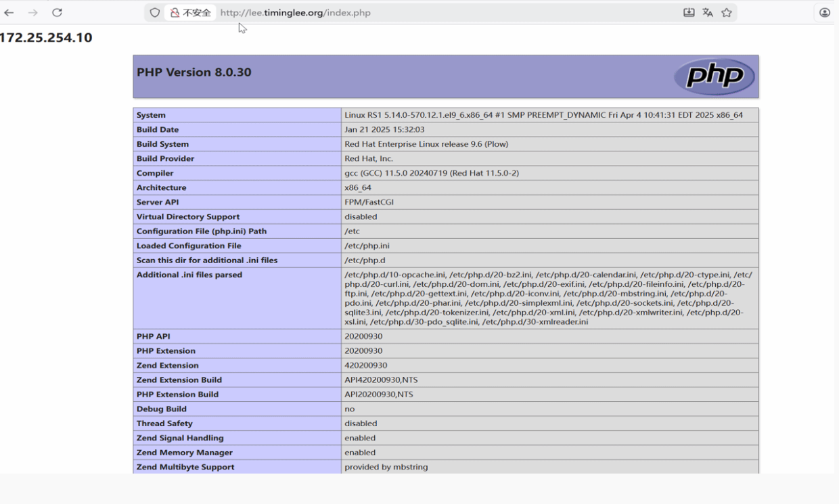Click the PHP Extension label

point(166,351)
